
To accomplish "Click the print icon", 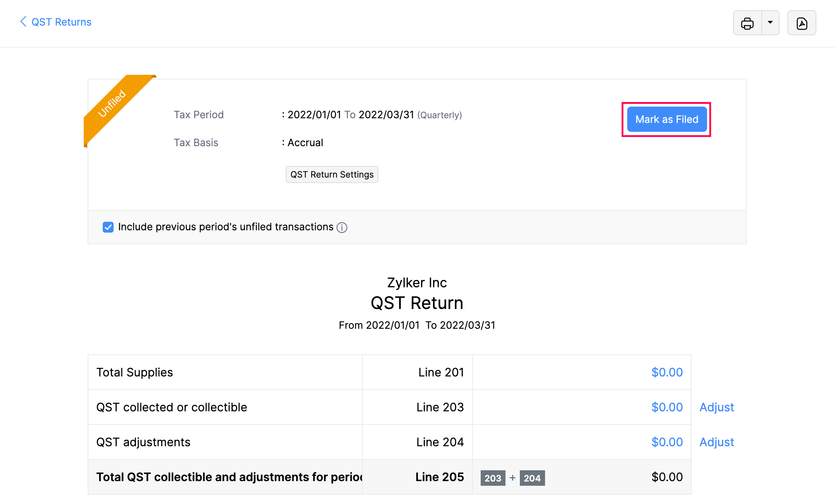I will click(747, 23).
